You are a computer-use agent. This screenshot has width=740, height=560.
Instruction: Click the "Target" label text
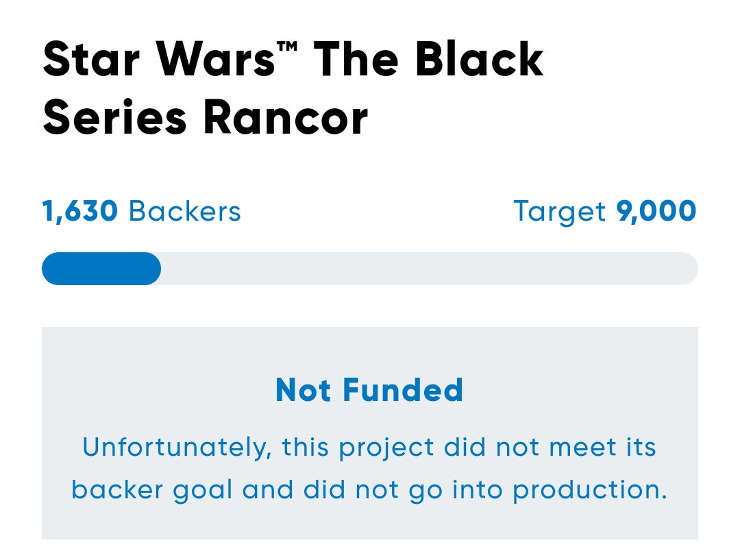tap(560, 211)
